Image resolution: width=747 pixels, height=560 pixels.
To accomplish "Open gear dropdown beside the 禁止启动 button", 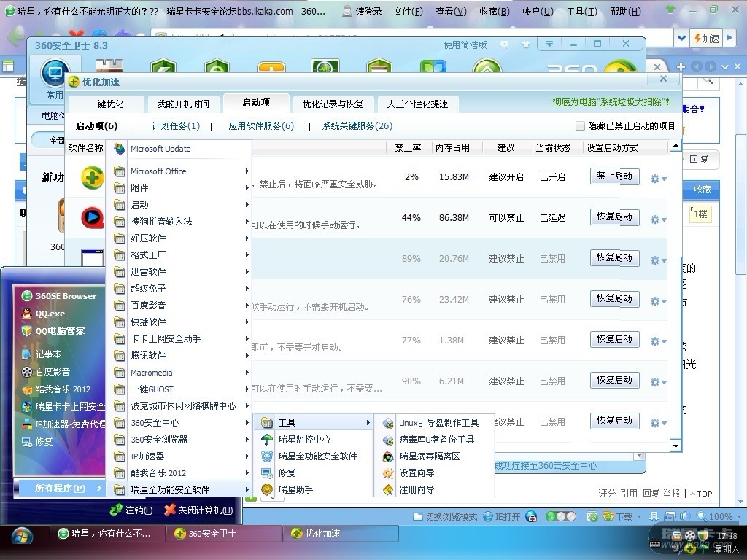I will (658, 179).
